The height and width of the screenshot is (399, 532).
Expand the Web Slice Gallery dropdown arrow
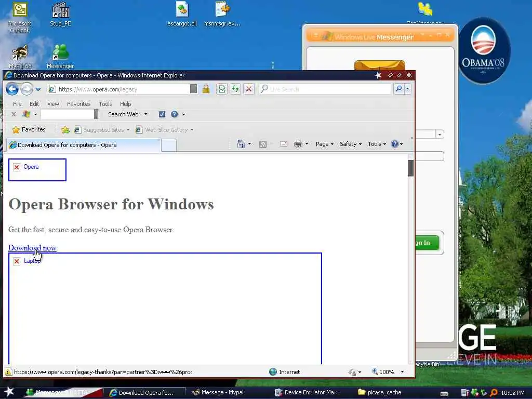pos(192,130)
